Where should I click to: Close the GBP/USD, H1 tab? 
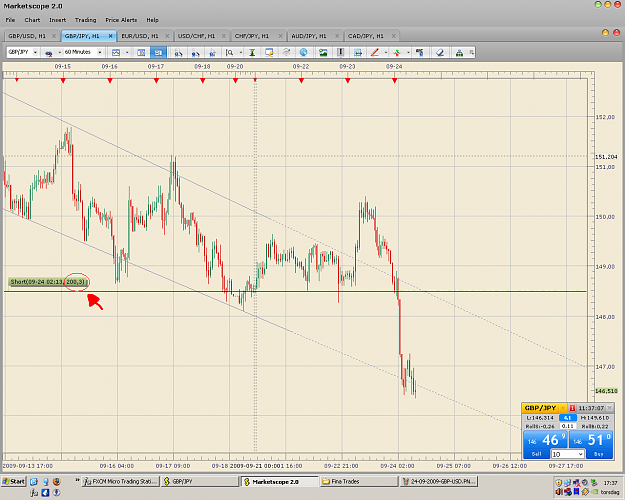point(54,36)
